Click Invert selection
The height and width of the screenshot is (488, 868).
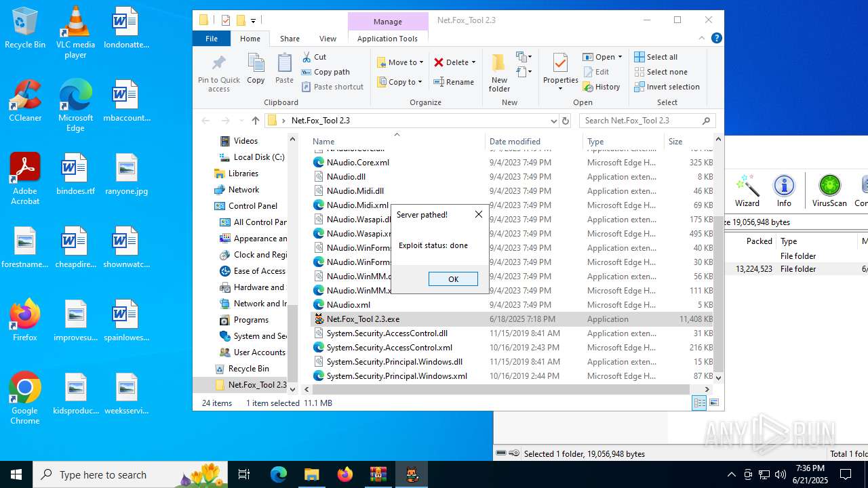(667, 87)
